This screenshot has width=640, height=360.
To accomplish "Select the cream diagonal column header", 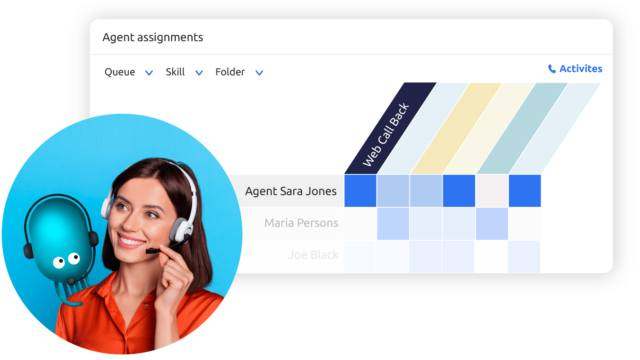I will 489,129.
